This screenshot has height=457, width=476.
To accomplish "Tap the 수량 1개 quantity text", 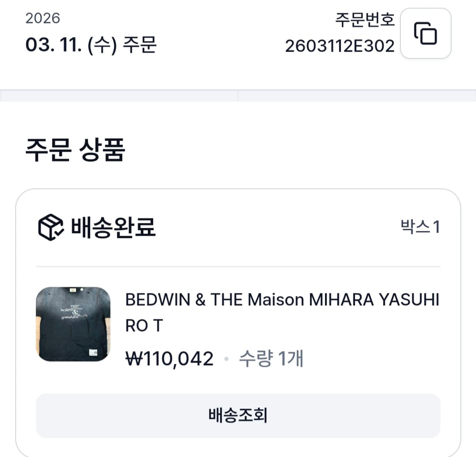I will click(x=271, y=359).
